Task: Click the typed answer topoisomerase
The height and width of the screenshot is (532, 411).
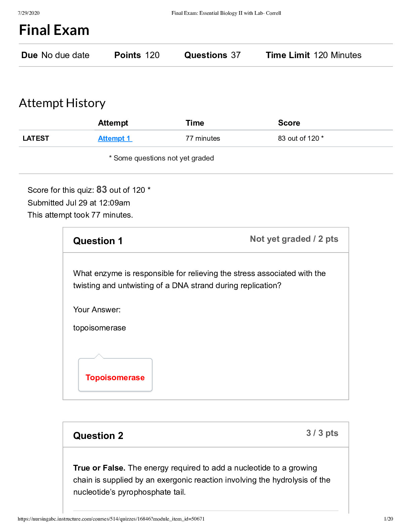Action: [x=99, y=328]
